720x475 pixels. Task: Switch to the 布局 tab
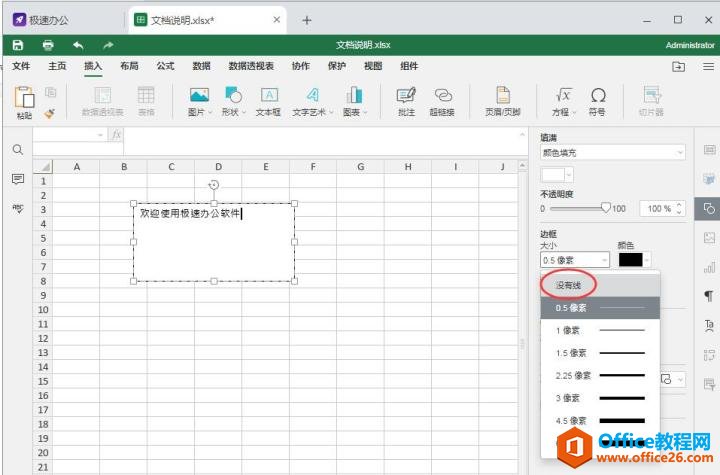[129, 66]
